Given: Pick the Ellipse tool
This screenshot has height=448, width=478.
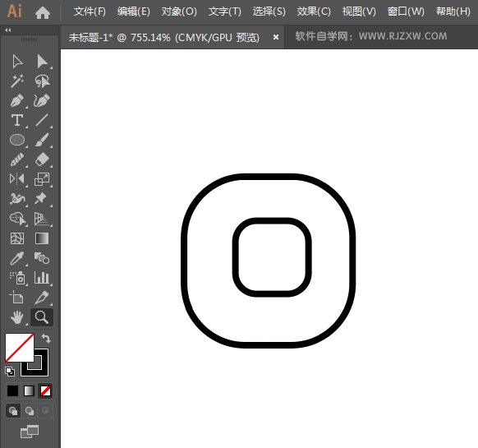Looking at the screenshot, I should 17,140.
